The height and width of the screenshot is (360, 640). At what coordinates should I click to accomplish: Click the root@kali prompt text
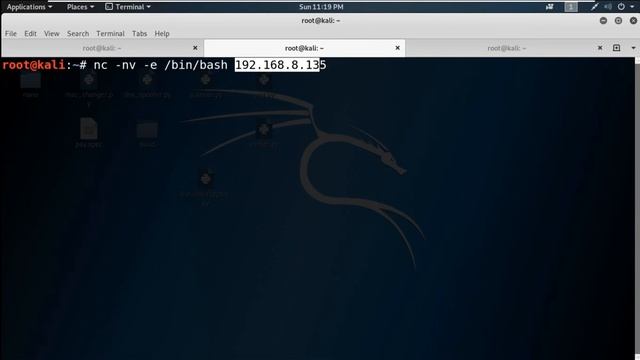point(33,65)
